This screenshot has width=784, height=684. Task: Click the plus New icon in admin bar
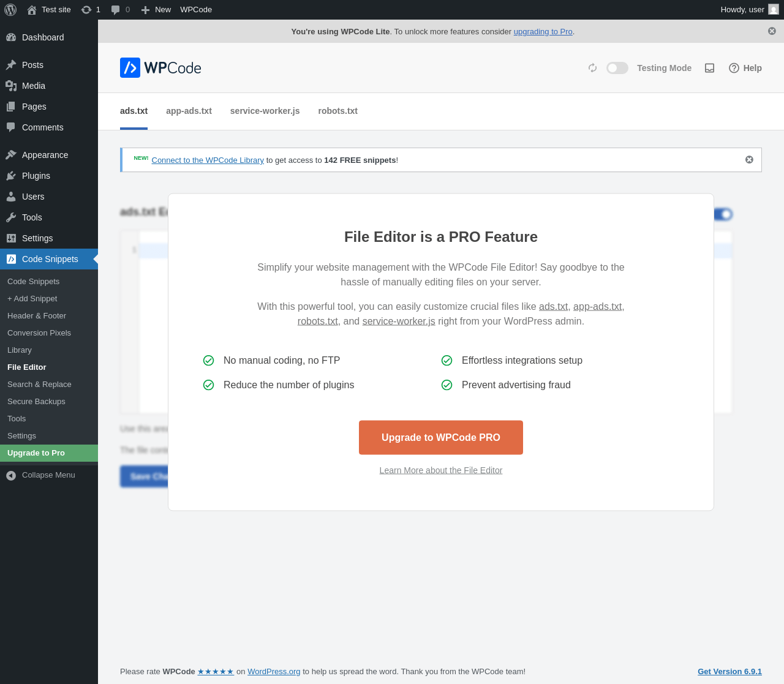[x=145, y=10]
